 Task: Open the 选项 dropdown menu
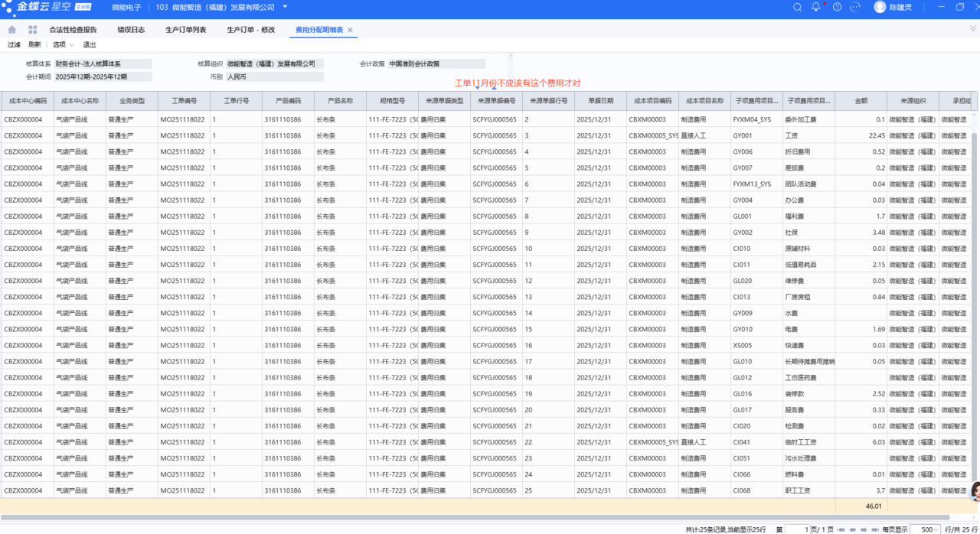63,44
